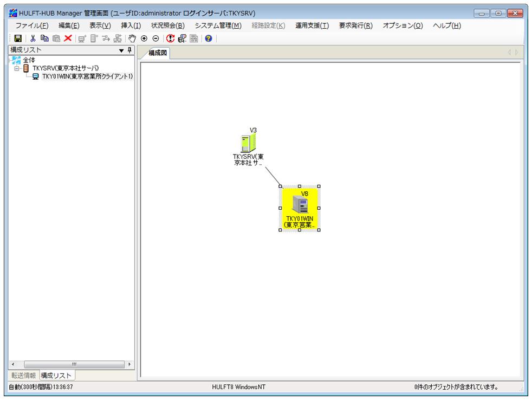Open the ファイル(F) menu
The width and height of the screenshot is (532, 400).
pyautogui.click(x=32, y=25)
